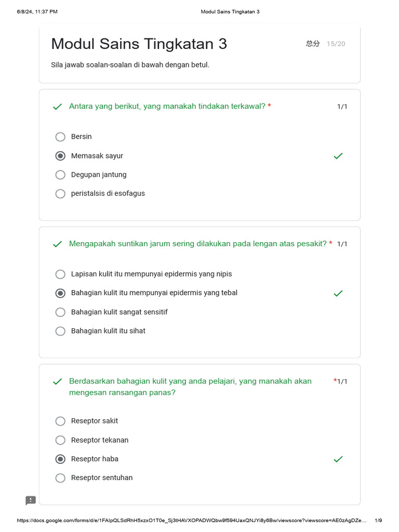
Task: Click the correct-answer tick before the suntikan jarum question
Action: point(58,244)
